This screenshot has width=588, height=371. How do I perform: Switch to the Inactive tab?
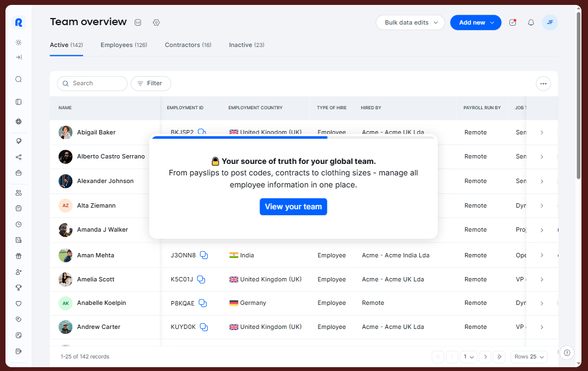(246, 45)
